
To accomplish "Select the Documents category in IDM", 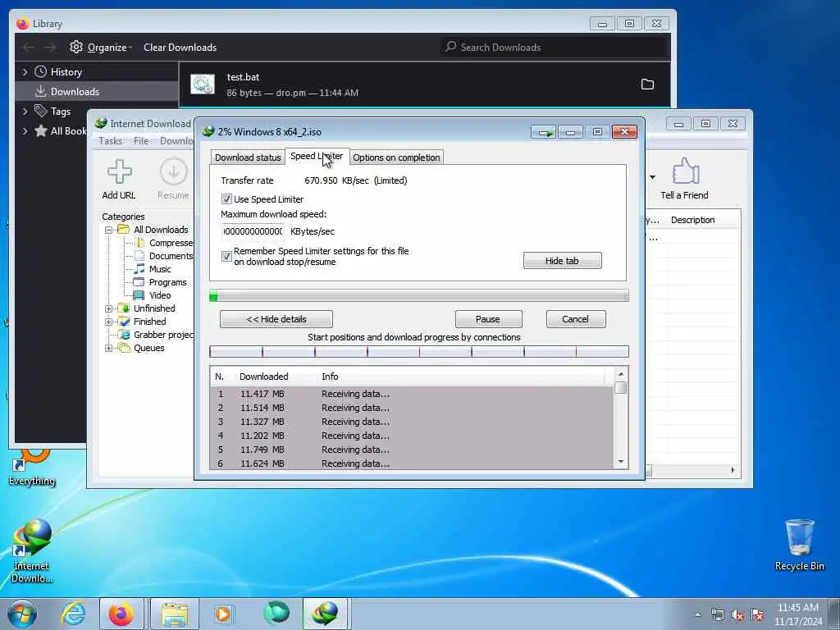I will point(163,256).
